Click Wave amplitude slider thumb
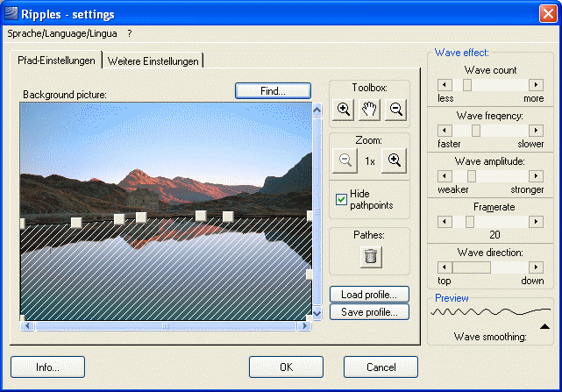Image resolution: width=562 pixels, height=392 pixels. (x=472, y=176)
